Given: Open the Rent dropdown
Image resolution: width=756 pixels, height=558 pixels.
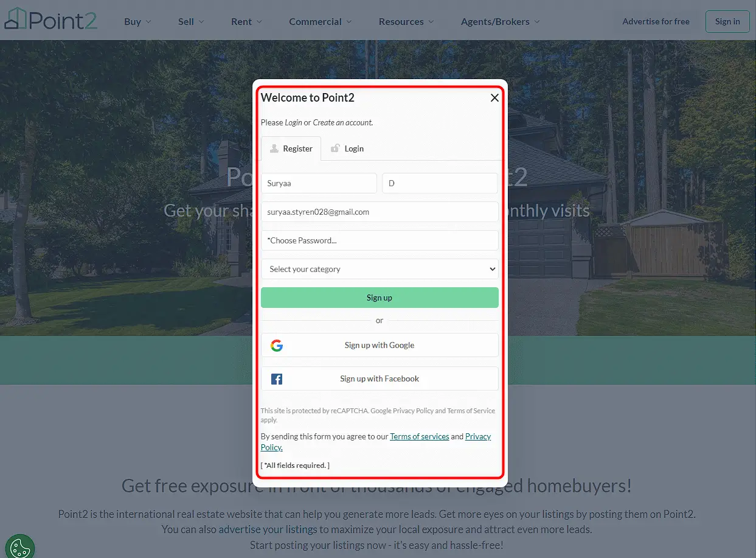Looking at the screenshot, I should pyautogui.click(x=246, y=21).
